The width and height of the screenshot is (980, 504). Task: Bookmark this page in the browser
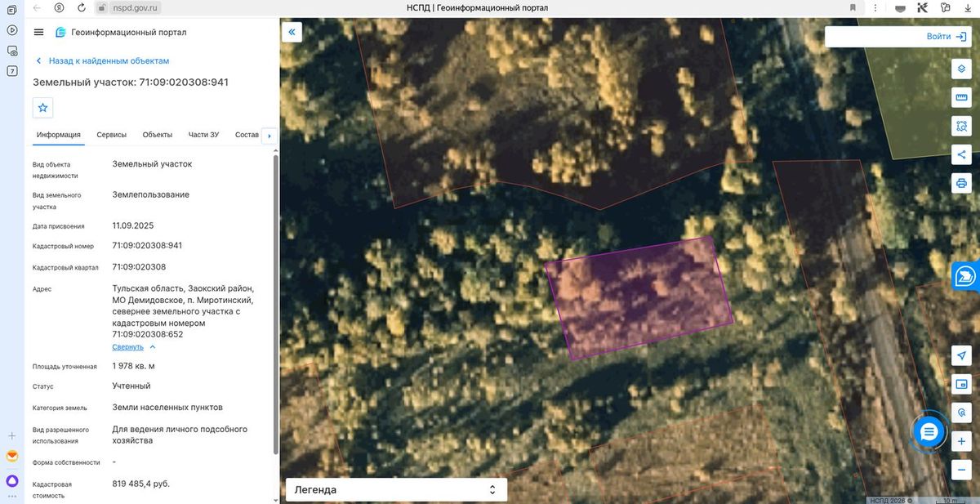[x=853, y=7]
